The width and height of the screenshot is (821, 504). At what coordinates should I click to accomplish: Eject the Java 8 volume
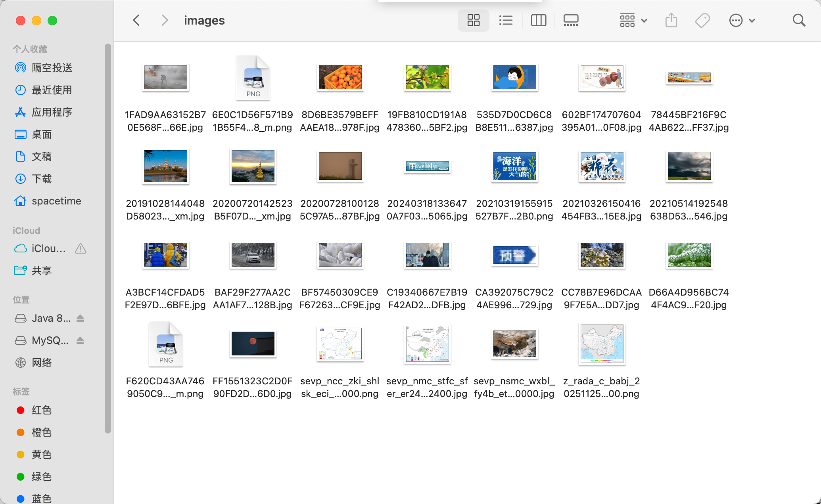(80, 318)
